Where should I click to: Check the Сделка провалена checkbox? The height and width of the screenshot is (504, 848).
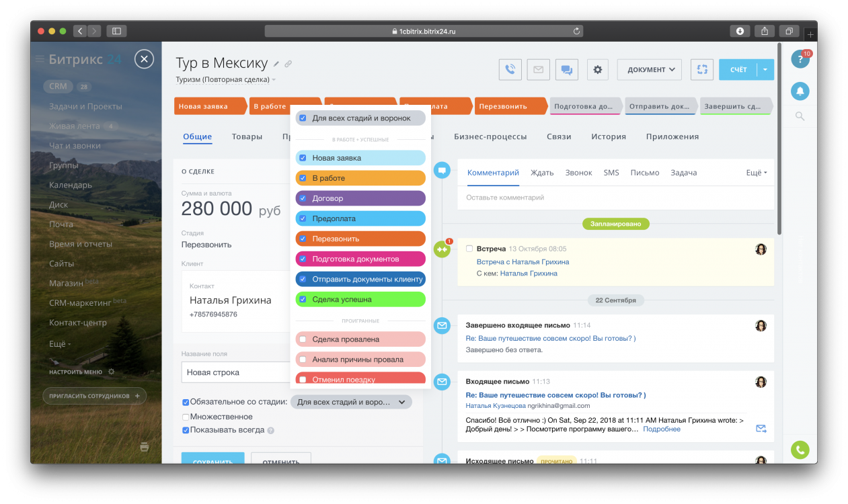(x=303, y=339)
